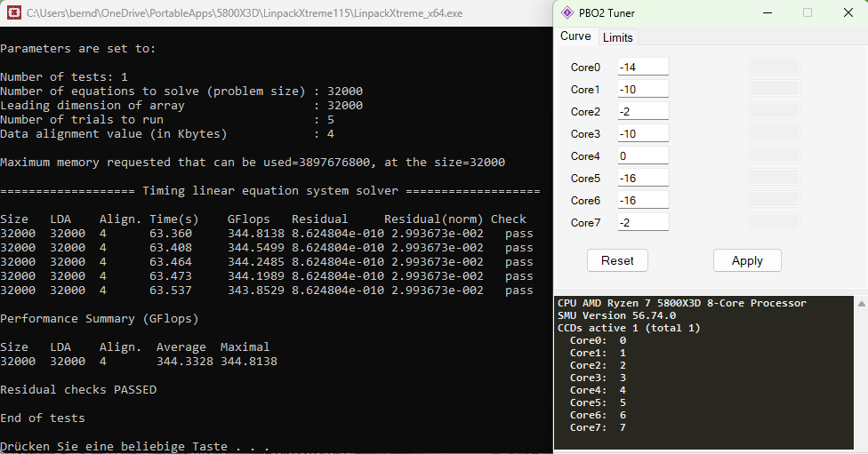Click the "End of tests" console line
868x454 pixels.
(x=43, y=418)
